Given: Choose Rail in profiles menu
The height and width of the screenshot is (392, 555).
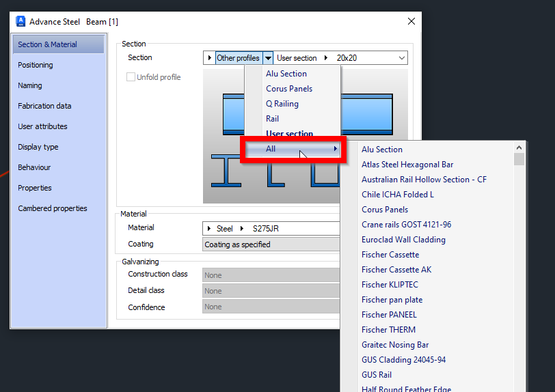Looking at the screenshot, I should (x=293, y=119).
